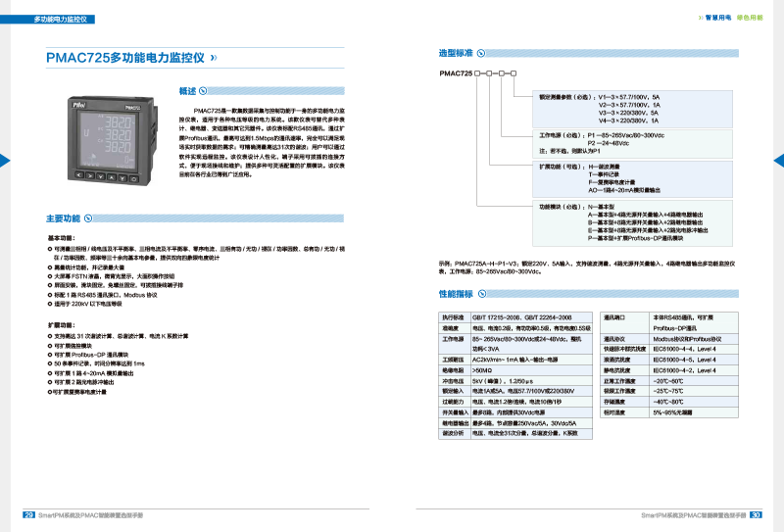Click the IEC61000-4-5 Level 4 table cell
This screenshot has height=532, width=784.
685,359
